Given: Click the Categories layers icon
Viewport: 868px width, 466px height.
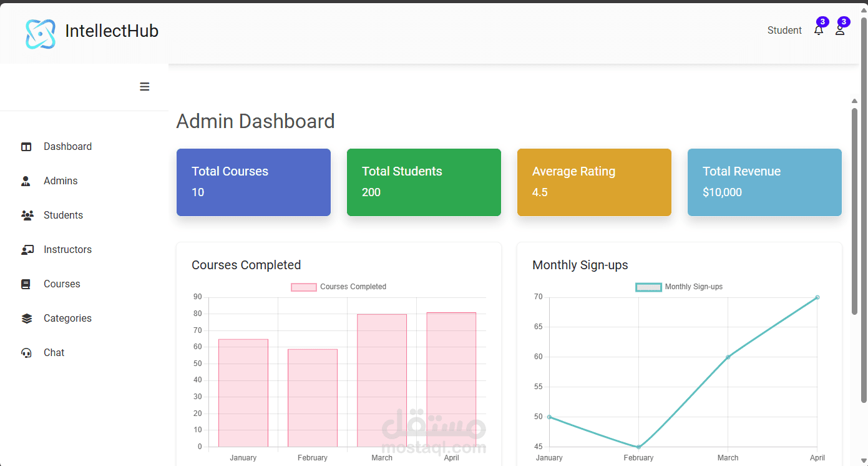Looking at the screenshot, I should pyautogui.click(x=26, y=319).
